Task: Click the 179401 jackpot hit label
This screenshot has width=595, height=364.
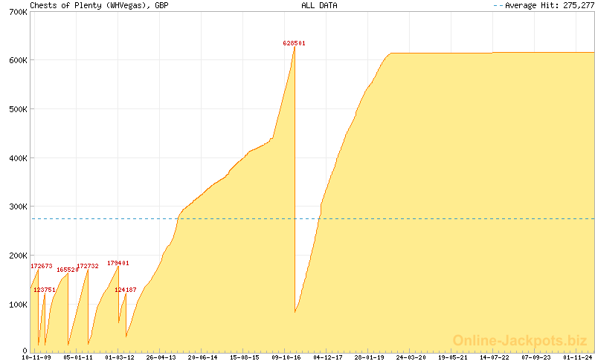Action: point(118,263)
